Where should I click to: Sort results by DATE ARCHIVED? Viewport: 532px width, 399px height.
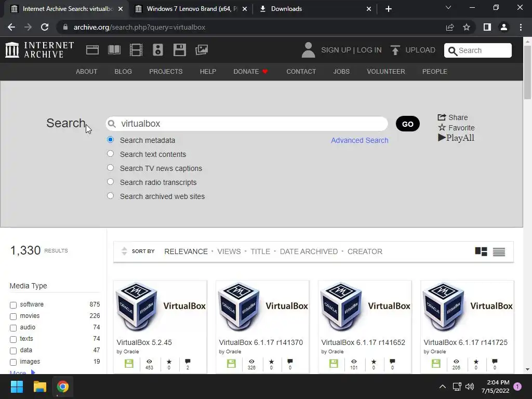309,251
